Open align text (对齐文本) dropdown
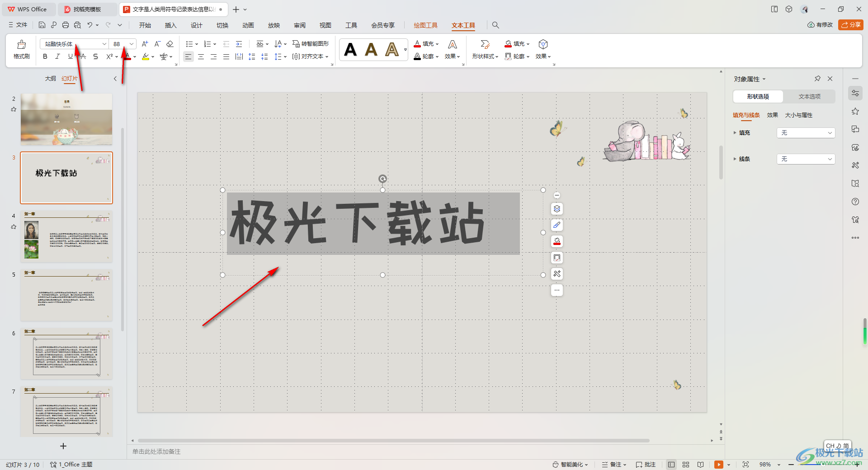The height and width of the screenshot is (470, 868). (x=311, y=56)
